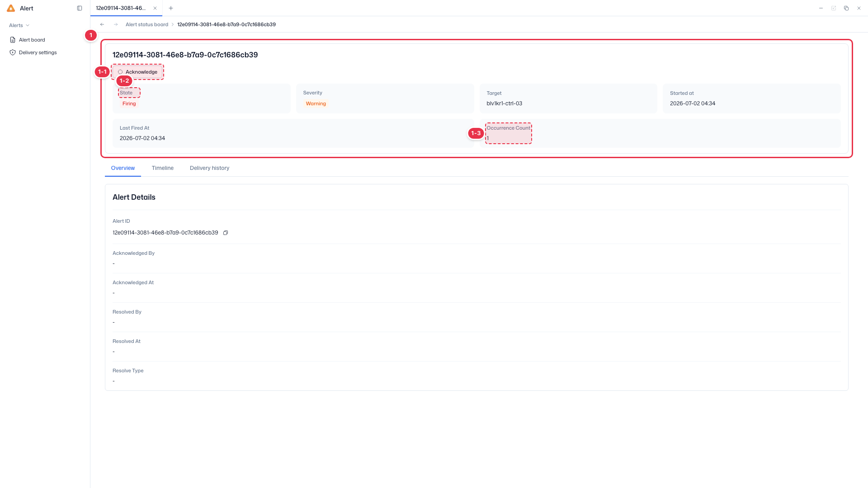
Task: Go forward with the right arrow
Action: [116, 24]
